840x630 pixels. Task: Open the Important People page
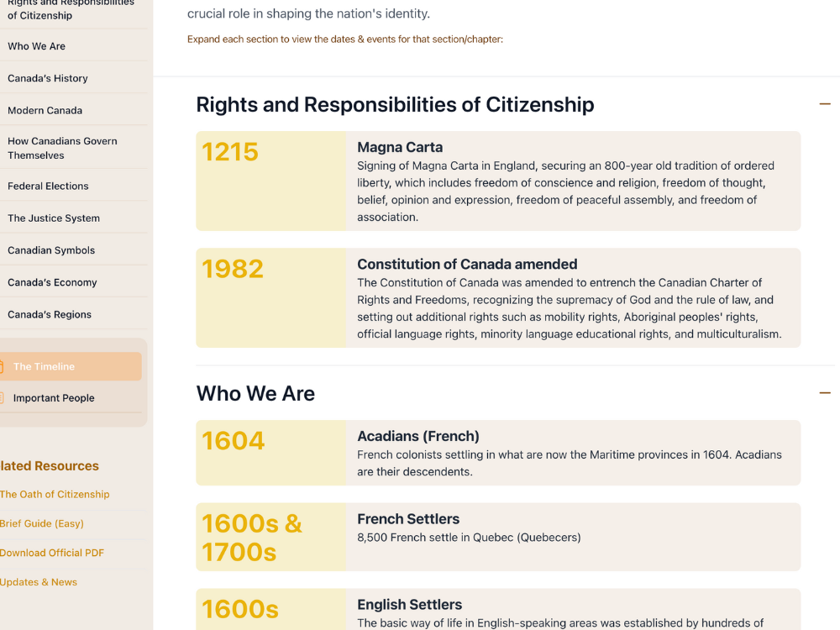pos(53,397)
